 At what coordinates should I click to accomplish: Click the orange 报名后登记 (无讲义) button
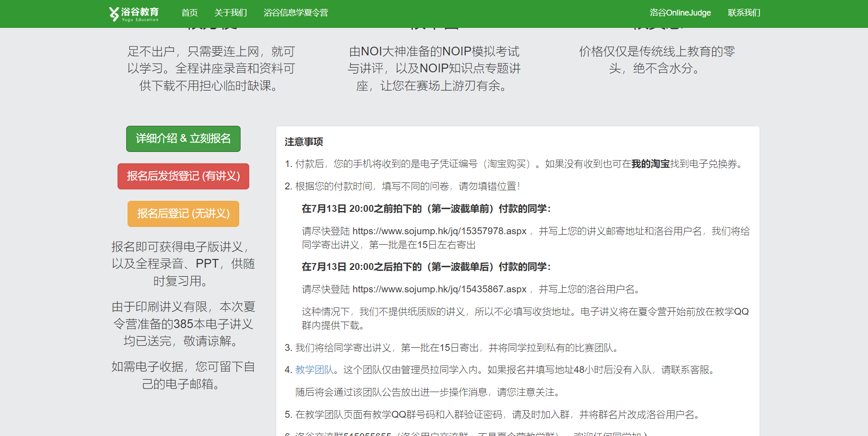[x=183, y=214]
